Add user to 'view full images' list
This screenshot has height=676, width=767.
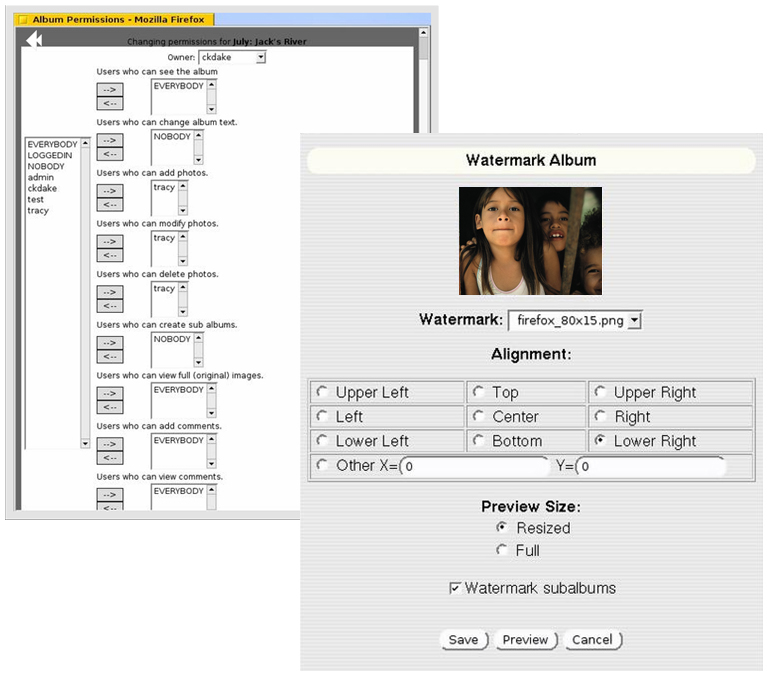[110, 393]
